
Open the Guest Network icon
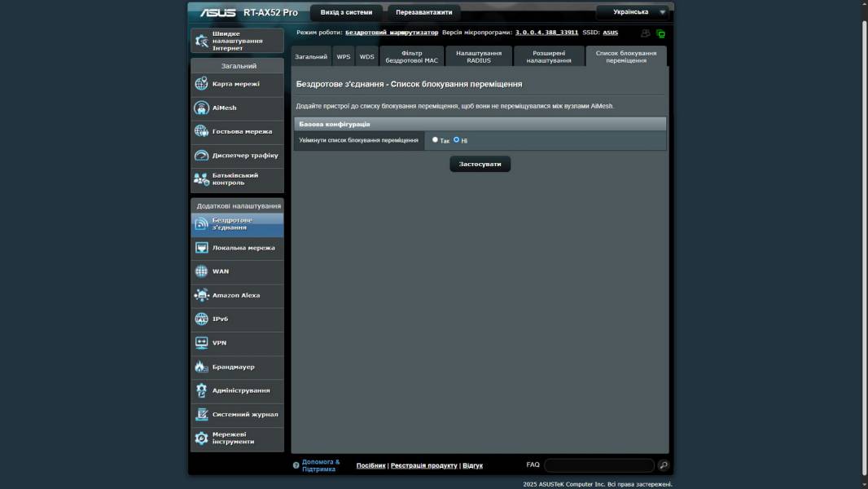pyautogui.click(x=202, y=131)
